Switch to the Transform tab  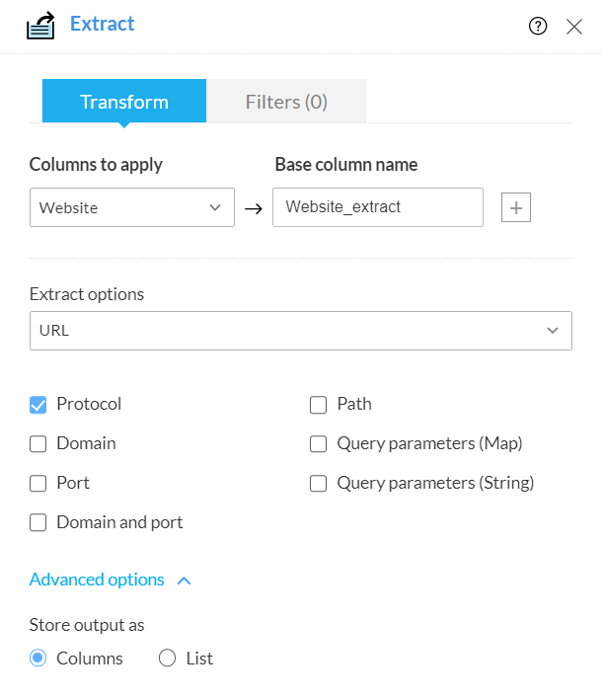124,102
